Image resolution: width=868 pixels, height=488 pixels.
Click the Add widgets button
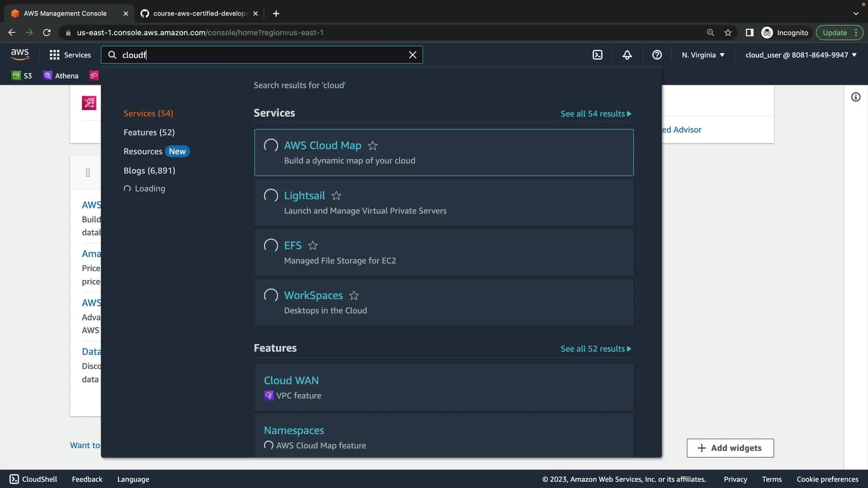click(730, 448)
